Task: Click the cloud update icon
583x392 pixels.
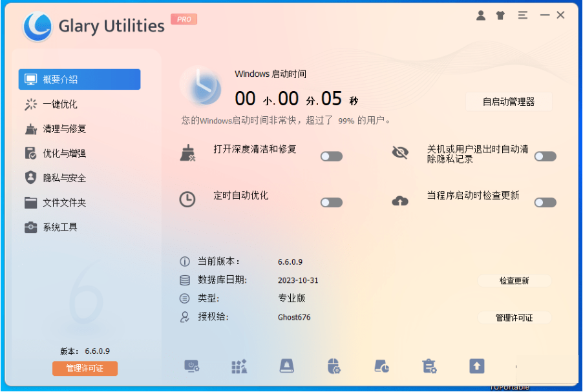Action: click(x=401, y=200)
